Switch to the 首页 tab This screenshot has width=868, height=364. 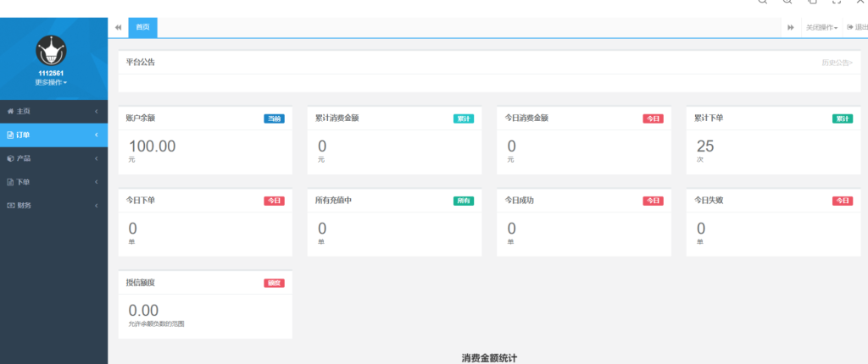coord(142,27)
